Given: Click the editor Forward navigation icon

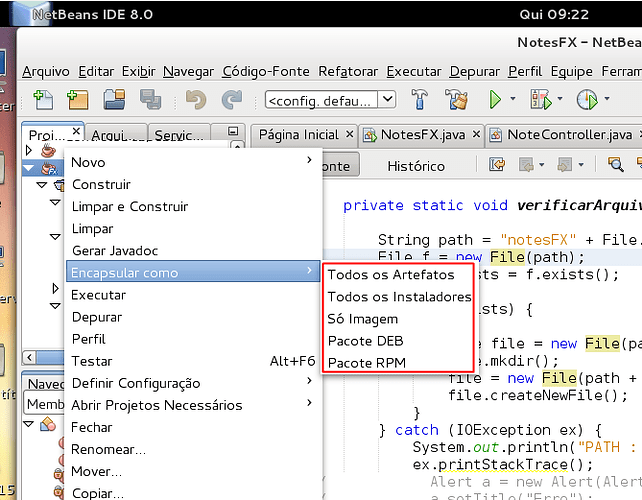Looking at the screenshot, I should point(565,165).
